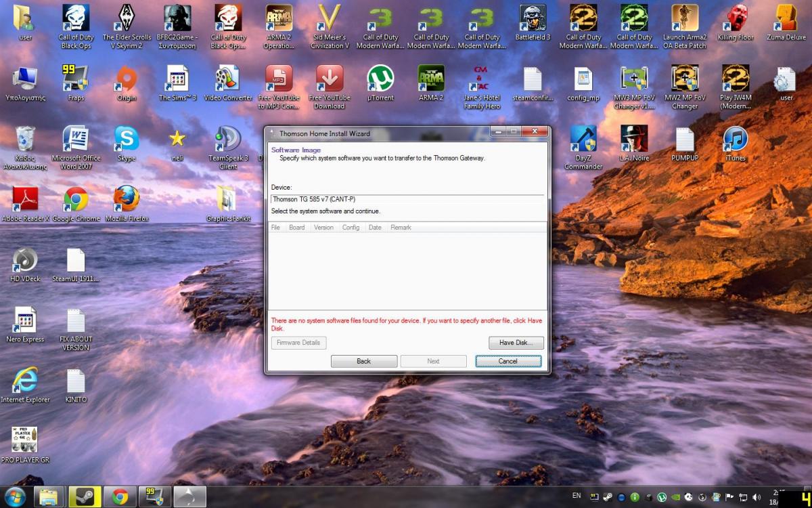Select Play IW4M desktop shortcut
This screenshot has width=812, height=508.
tap(736, 87)
